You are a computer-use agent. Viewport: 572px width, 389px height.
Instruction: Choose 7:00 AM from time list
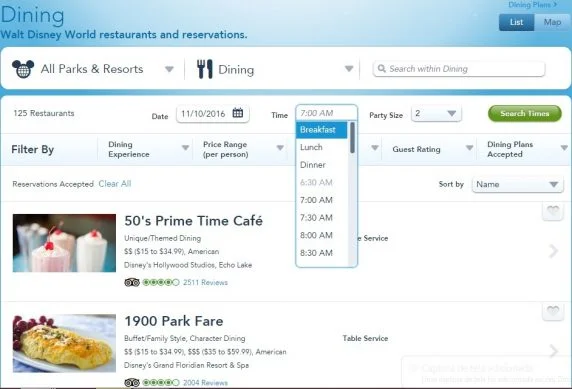click(322, 200)
